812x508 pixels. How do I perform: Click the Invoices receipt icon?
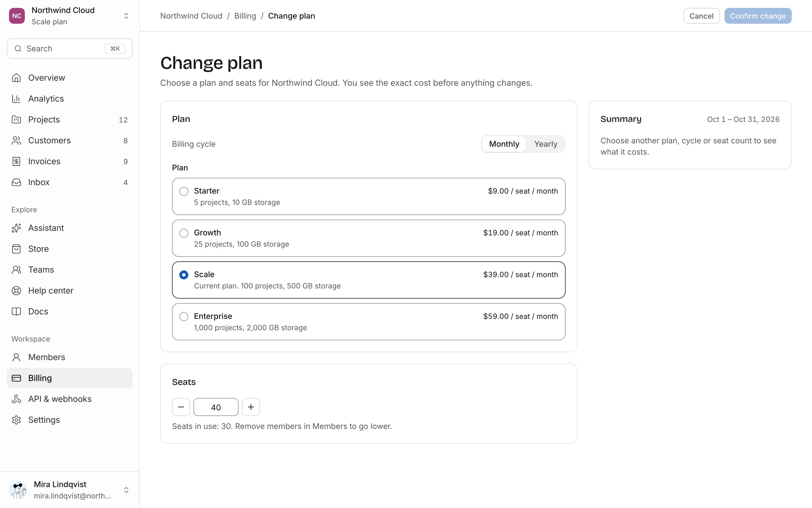[x=16, y=161]
